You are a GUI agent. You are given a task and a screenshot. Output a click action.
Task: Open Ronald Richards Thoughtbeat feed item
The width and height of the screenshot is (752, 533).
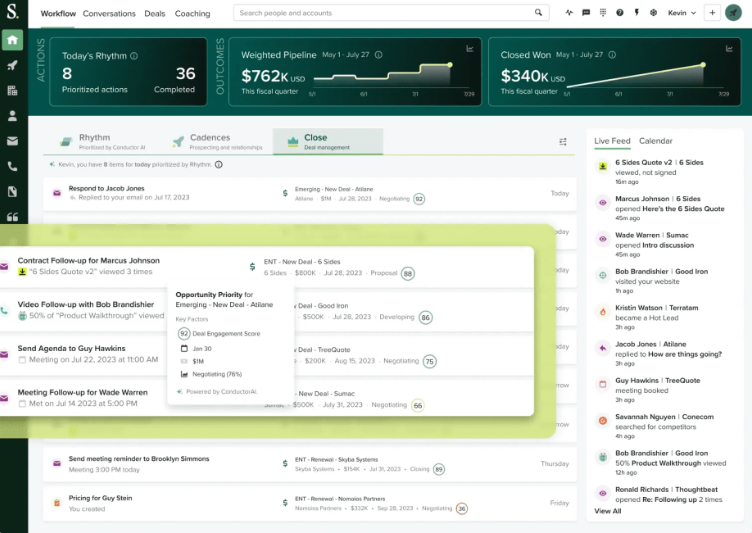[664, 494]
